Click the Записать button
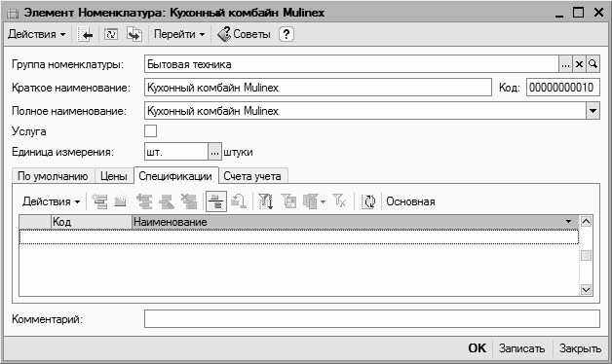Image resolution: width=612 pixels, height=364 pixels. [x=521, y=348]
